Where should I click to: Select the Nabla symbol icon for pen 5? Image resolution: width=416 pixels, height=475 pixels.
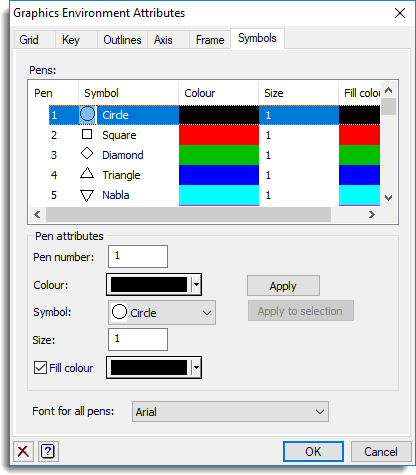tap(87, 195)
